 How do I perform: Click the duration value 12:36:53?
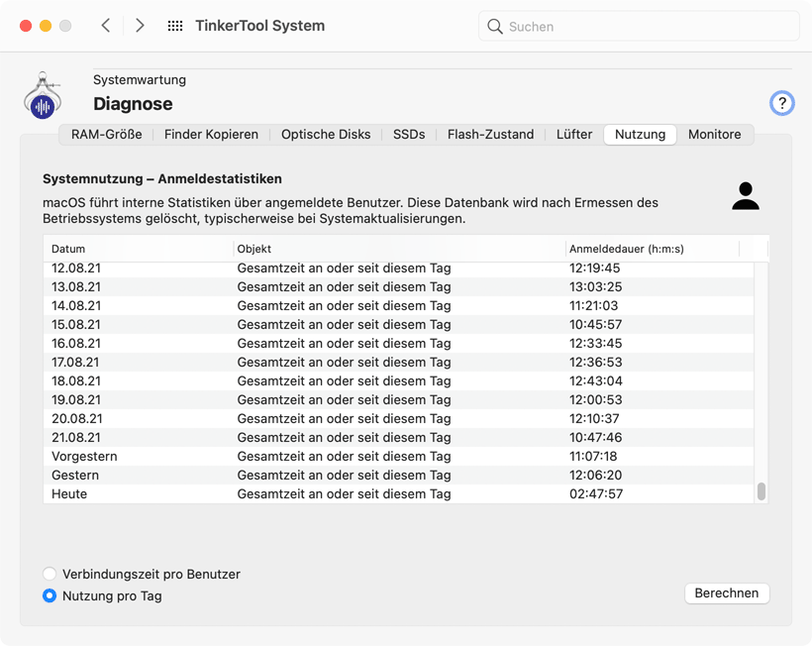(595, 362)
